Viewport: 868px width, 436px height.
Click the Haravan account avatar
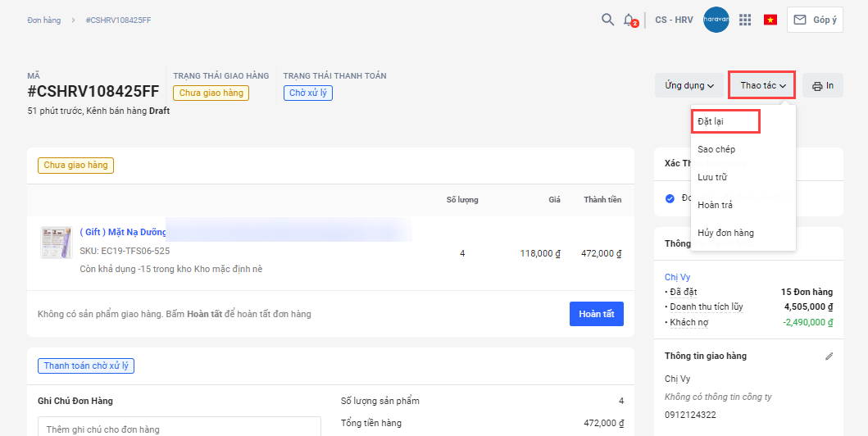pos(716,20)
